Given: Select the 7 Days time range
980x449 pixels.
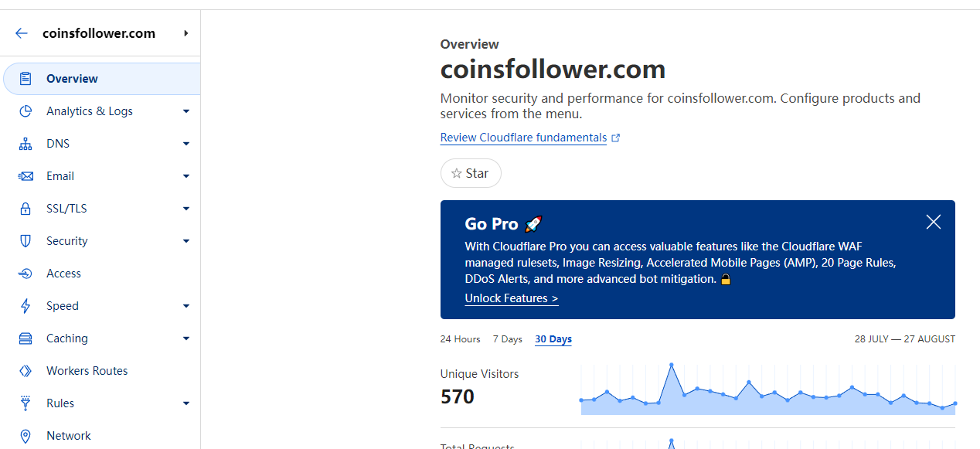Looking at the screenshot, I should (507, 339).
